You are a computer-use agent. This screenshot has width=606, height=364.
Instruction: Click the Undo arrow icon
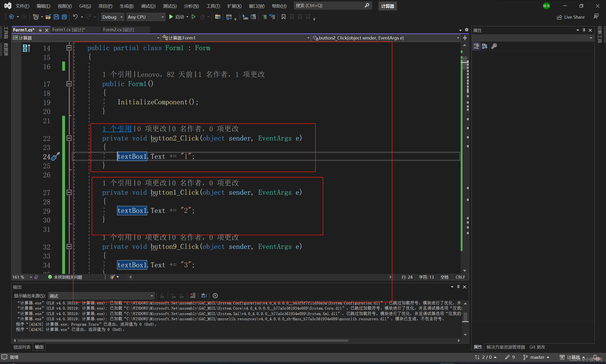(x=76, y=17)
